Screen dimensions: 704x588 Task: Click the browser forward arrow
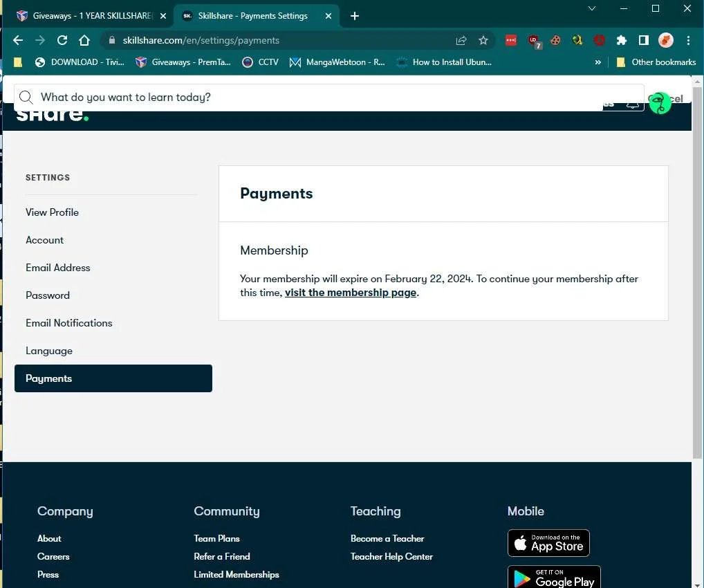[40, 40]
